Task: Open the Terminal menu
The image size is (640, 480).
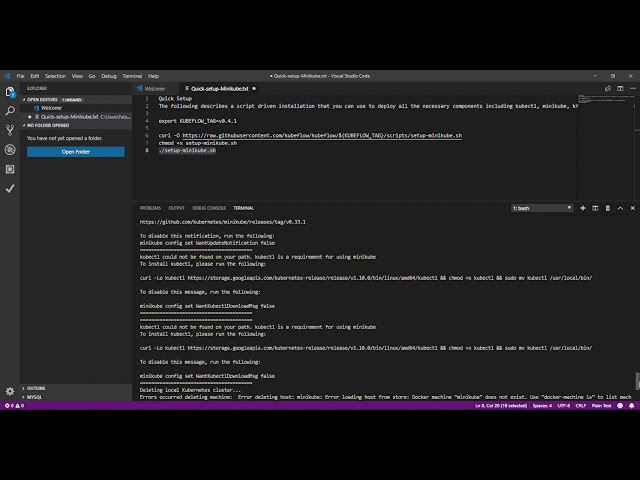Action: (132, 76)
